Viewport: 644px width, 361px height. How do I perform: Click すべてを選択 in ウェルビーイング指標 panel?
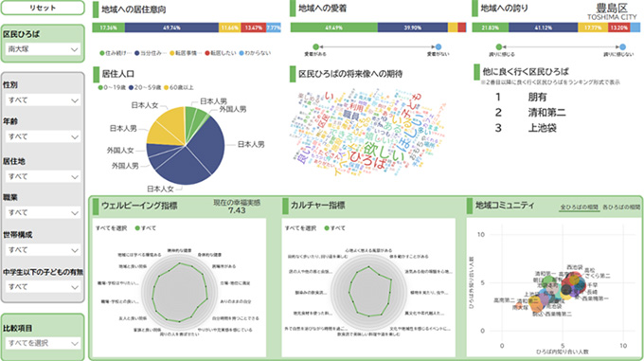point(112,228)
